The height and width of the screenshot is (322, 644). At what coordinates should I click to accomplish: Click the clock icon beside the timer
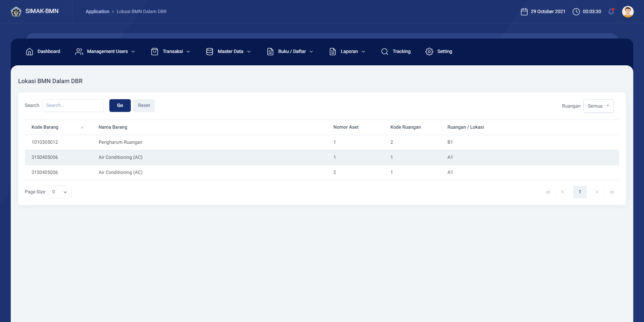pyautogui.click(x=576, y=12)
